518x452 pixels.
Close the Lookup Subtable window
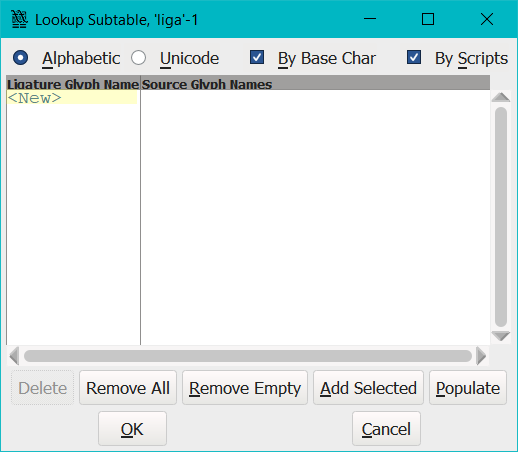tap(487, 19)
